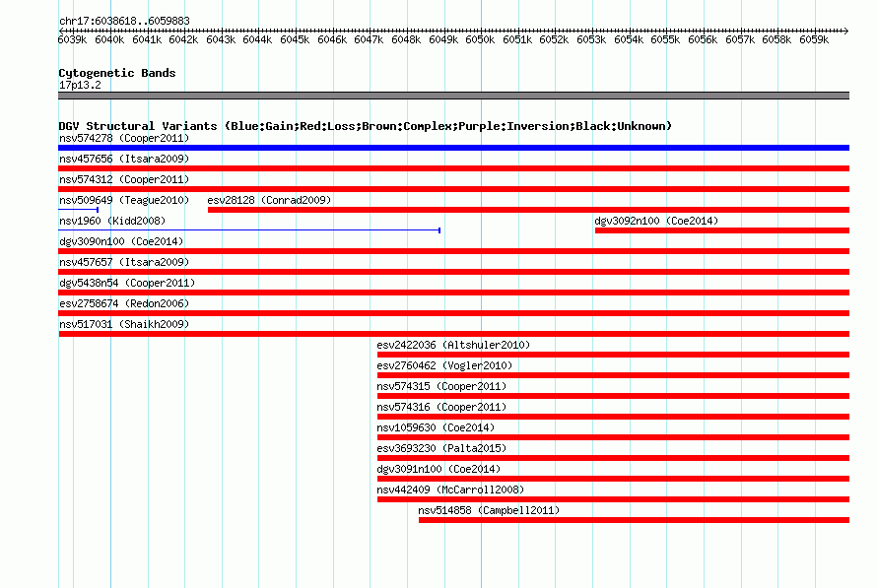Click the 6057k ruler tick label

(740, 39)
